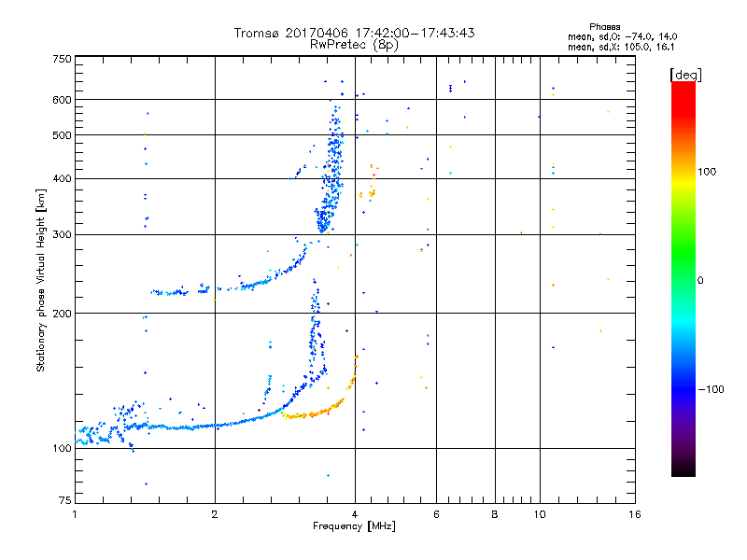Select the y-axis tick label '100'

(62, 449)
